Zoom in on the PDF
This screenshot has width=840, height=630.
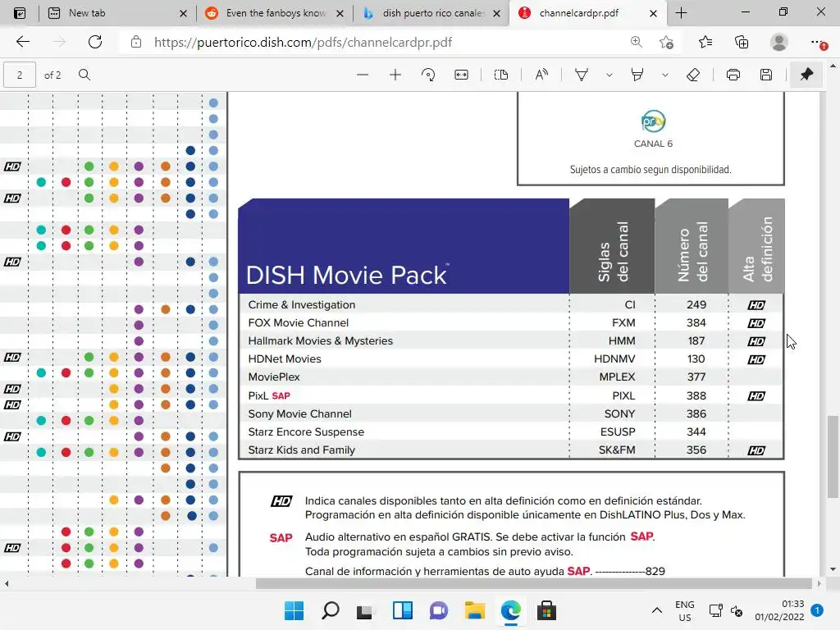pos(395,75)
